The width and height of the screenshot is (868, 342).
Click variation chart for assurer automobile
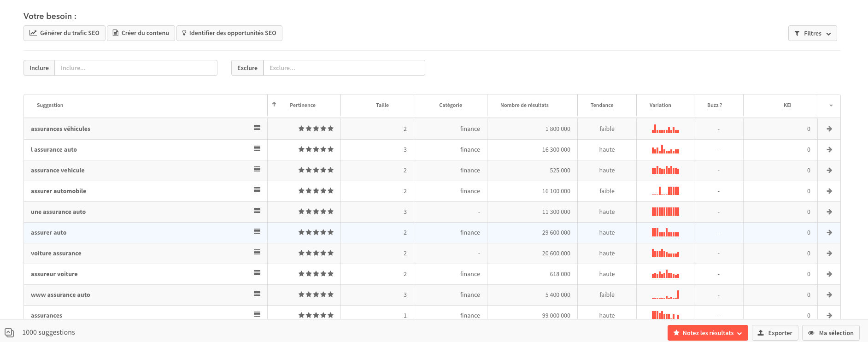tap(665, 190)
